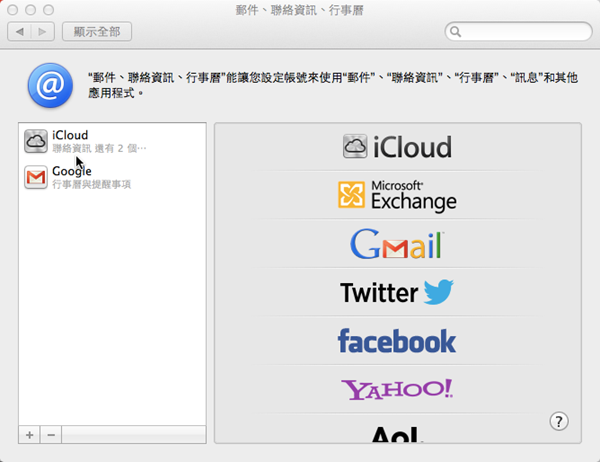The height and width of the screenshot is (462, 600).
Task: Go forward with the right arrow button
Action: click(x=42, y=31)
